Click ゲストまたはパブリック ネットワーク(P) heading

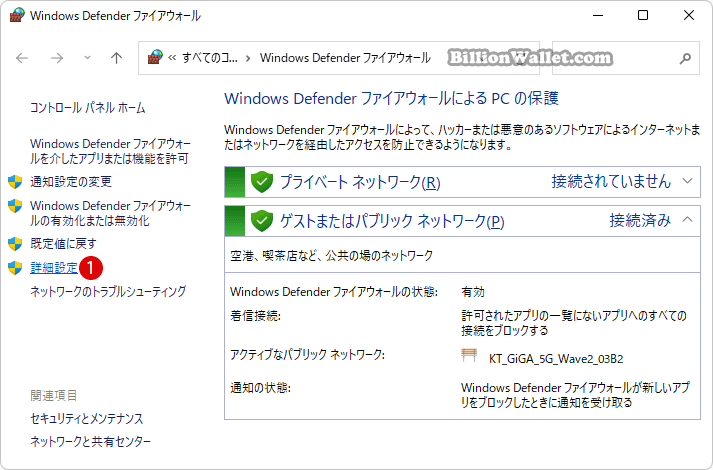[392, 221]
